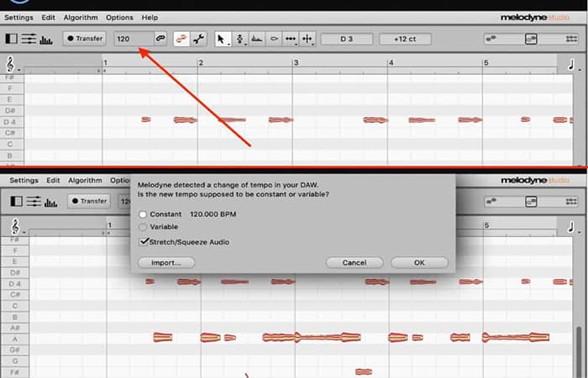Open the time grid dropdown arrow in lower window

580,232
